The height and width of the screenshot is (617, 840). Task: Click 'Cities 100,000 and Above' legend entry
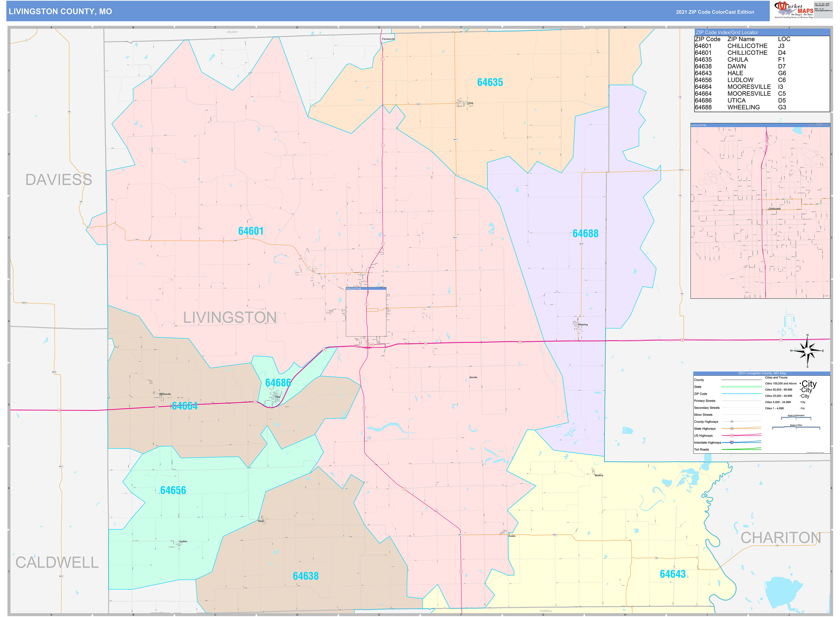tap(781, 383)
